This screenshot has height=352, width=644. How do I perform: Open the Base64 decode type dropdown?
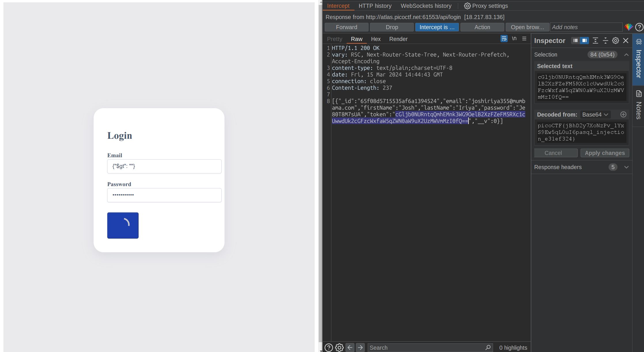(x=595, y=115)
